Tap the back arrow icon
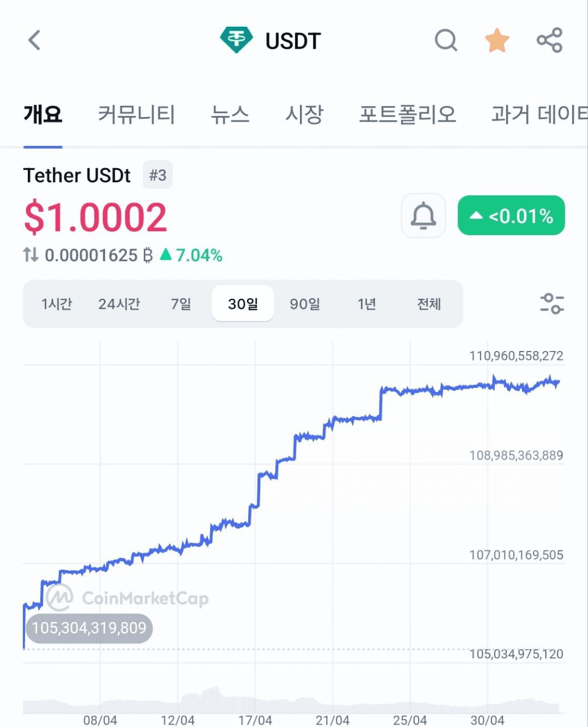 coord(35,40)
